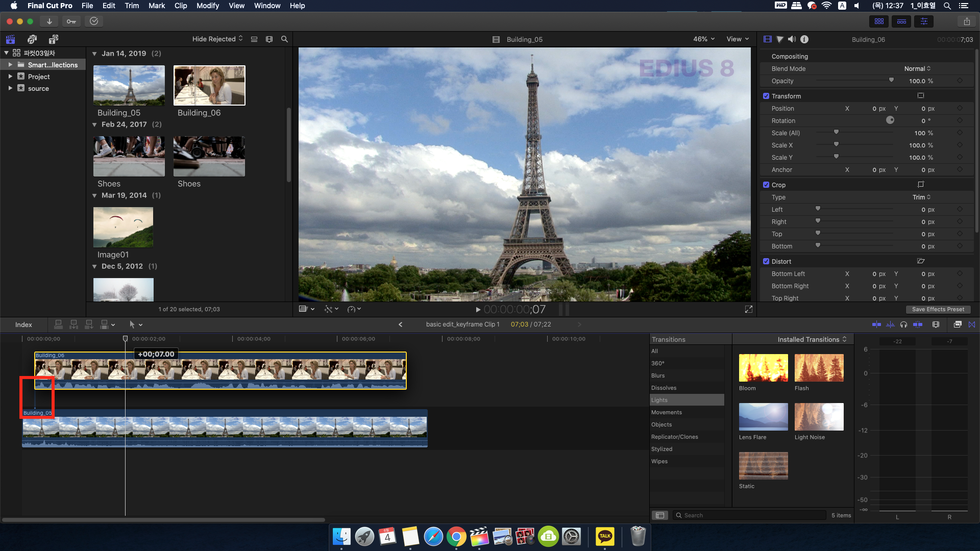Viewport: 980px width, 551px height.
Task: Adjust the Opacity slider handle
Action: point(891,80)
